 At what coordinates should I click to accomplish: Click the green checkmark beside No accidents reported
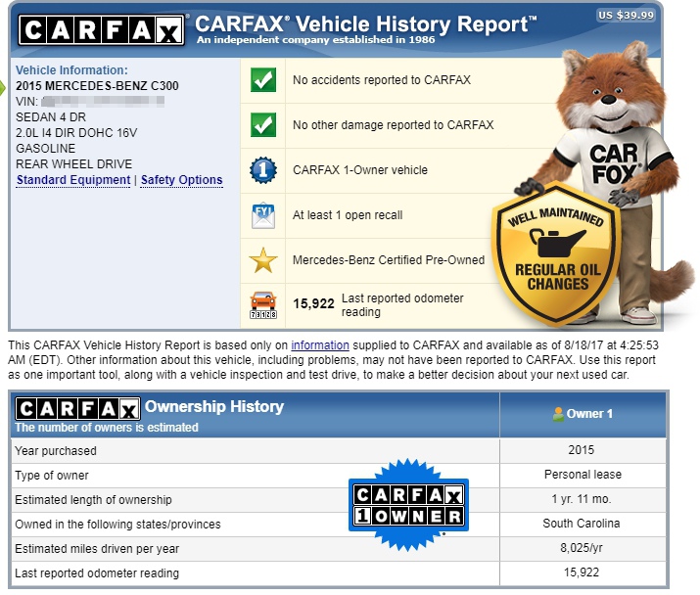[263, 80]
